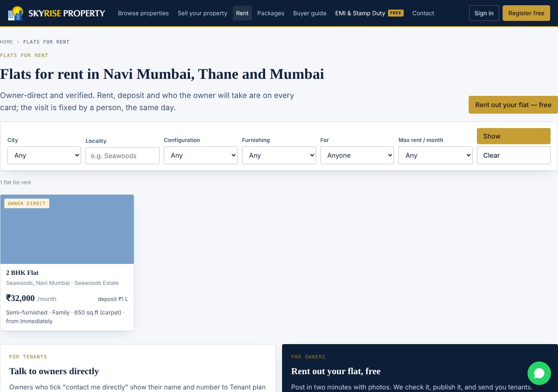Click the Skyrise Property logo

coord(57,13)
